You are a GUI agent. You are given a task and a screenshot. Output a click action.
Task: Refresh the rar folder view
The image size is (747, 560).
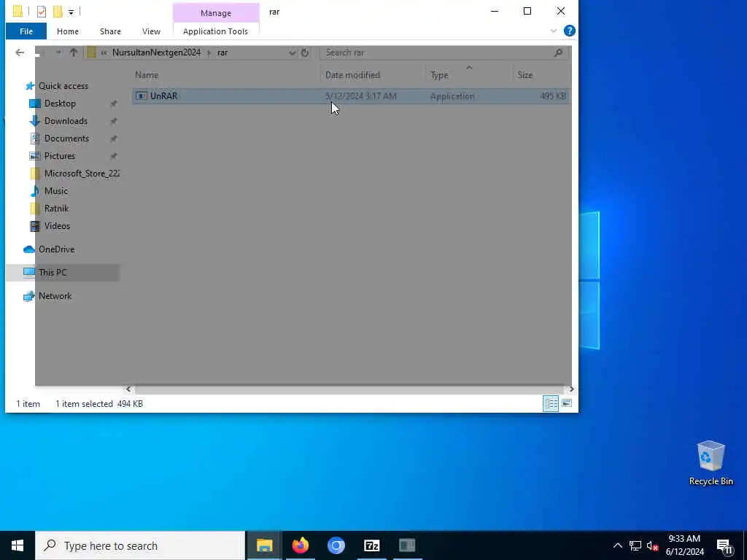click(x=305, y=52)
